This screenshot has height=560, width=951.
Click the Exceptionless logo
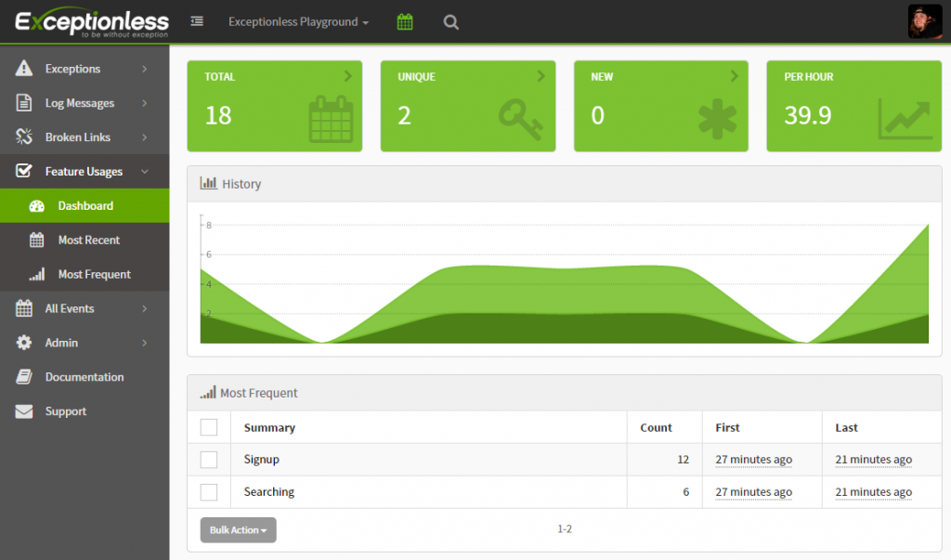click(x=91, y=21)
